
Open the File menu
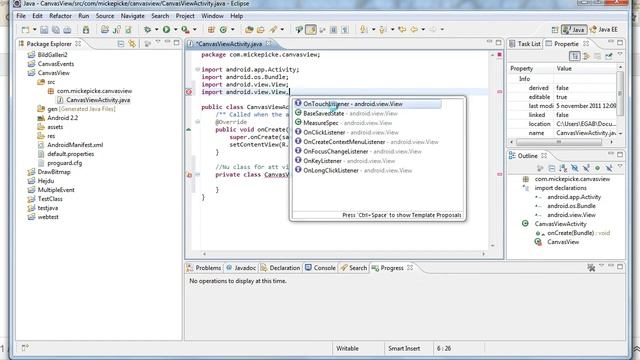[x=21, y=16]
